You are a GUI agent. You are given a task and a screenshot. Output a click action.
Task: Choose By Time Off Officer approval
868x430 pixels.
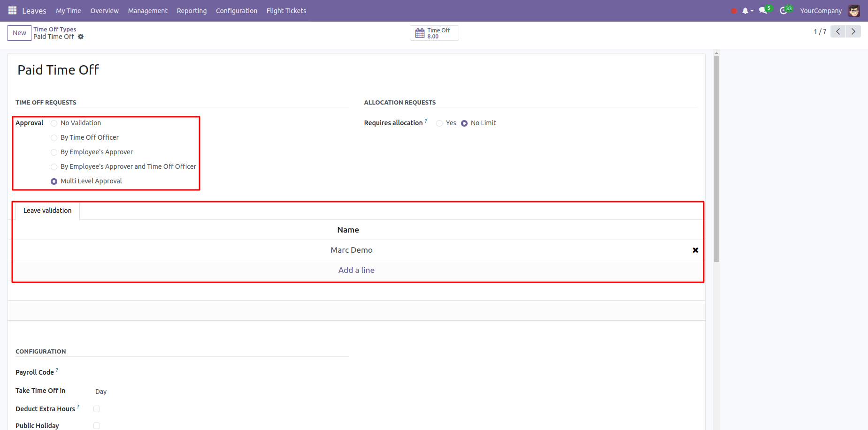coord(54,138)
